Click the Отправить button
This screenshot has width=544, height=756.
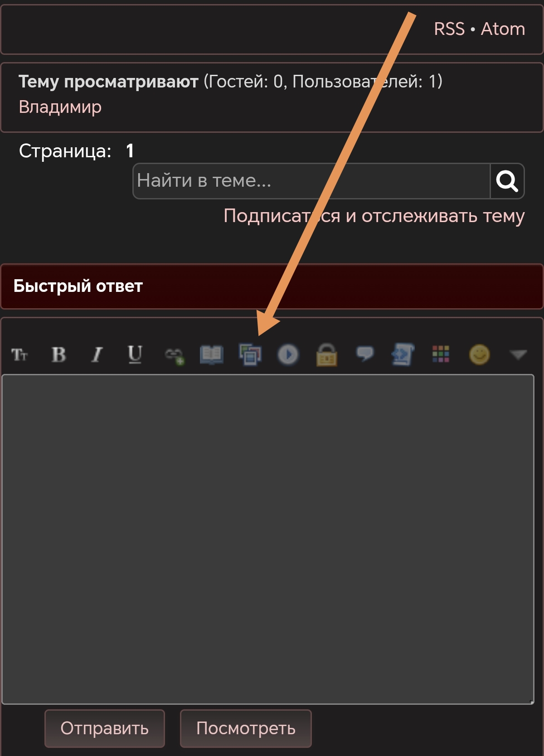click(x=105, y=728)
